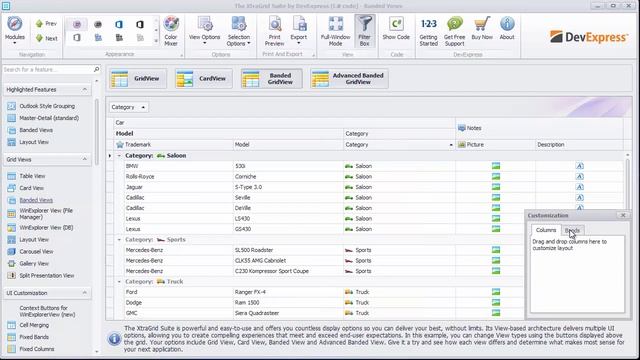This screenshot has height=360, width=640.
Task: Open description icon in Jaguar row
Action: tap(580, 187)
